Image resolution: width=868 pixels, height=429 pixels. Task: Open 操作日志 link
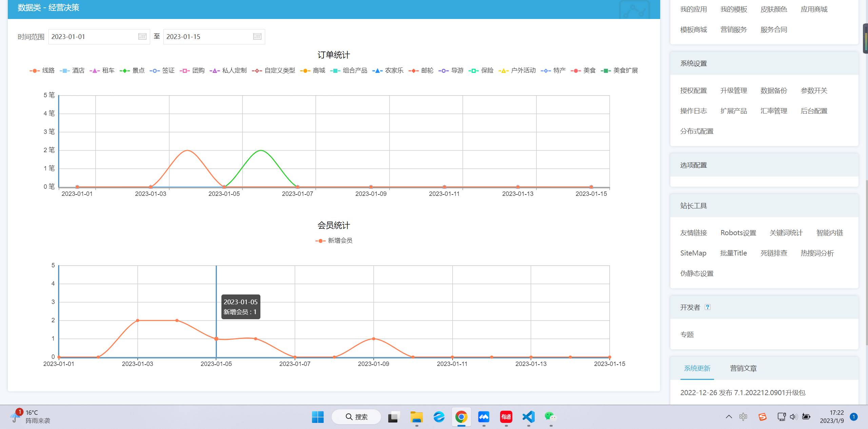click(x=693, y=111)
